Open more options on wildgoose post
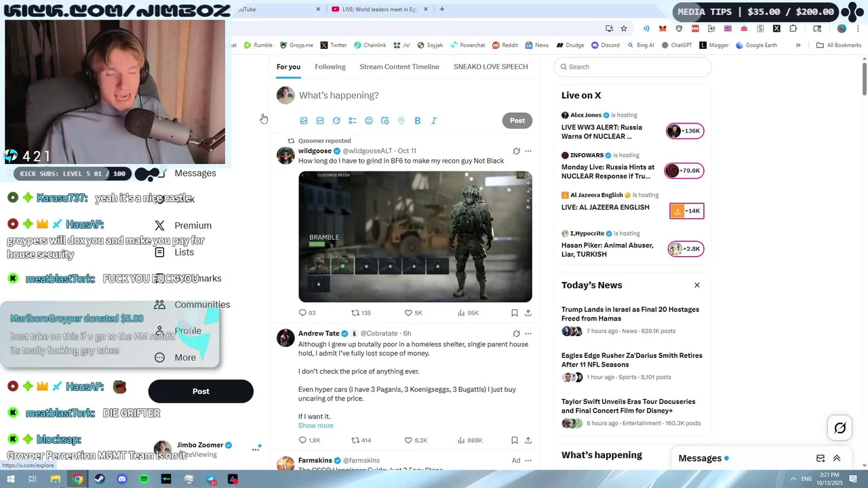The image size is (868, 488). pos(528,151)
